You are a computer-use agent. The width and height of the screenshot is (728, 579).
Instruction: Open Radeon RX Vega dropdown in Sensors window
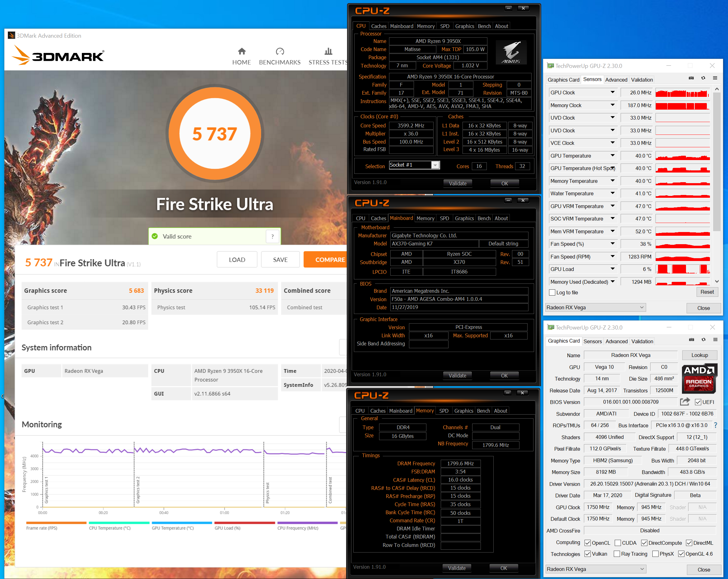pos(596,307)
